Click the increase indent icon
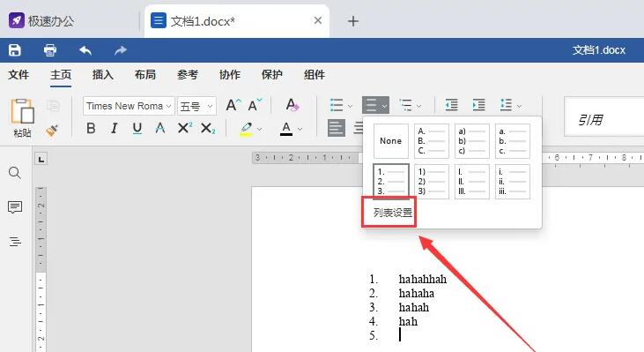Screen dimensions: 644x352 pos(479,105)
